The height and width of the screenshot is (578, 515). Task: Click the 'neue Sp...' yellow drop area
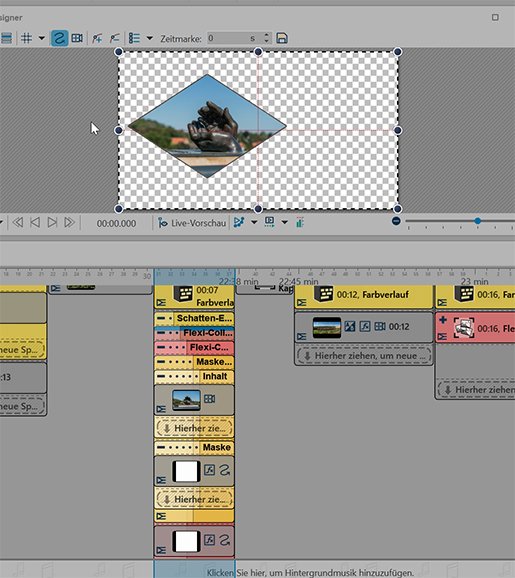[x=22, y=349]
